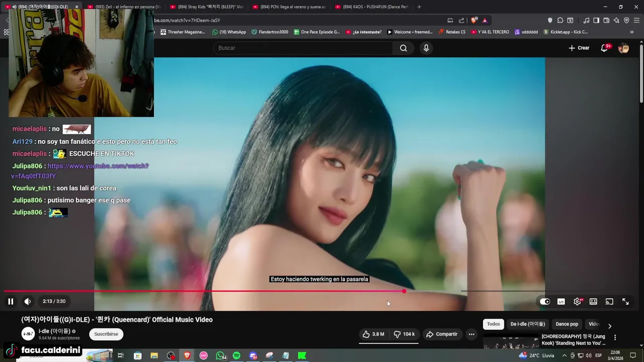Show hidden system tray icons chevron
This screenshot has width=644, height=362.
pos(565,355)
